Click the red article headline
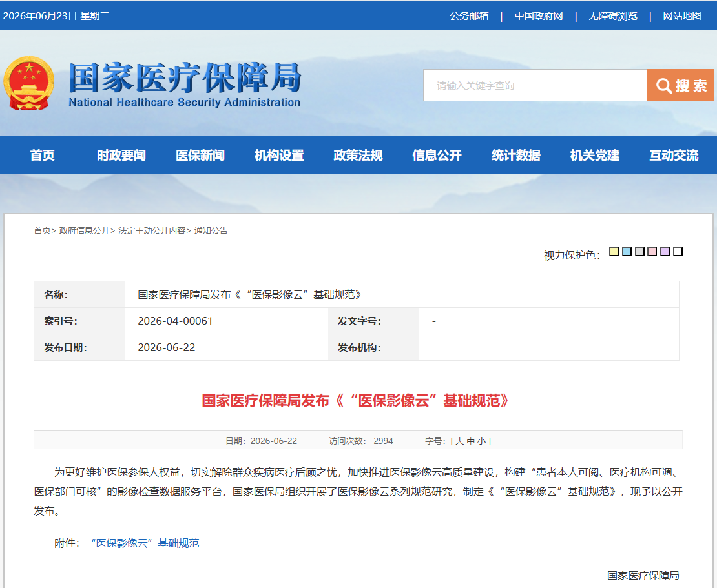The image size is (717, 588). point(356,401)
